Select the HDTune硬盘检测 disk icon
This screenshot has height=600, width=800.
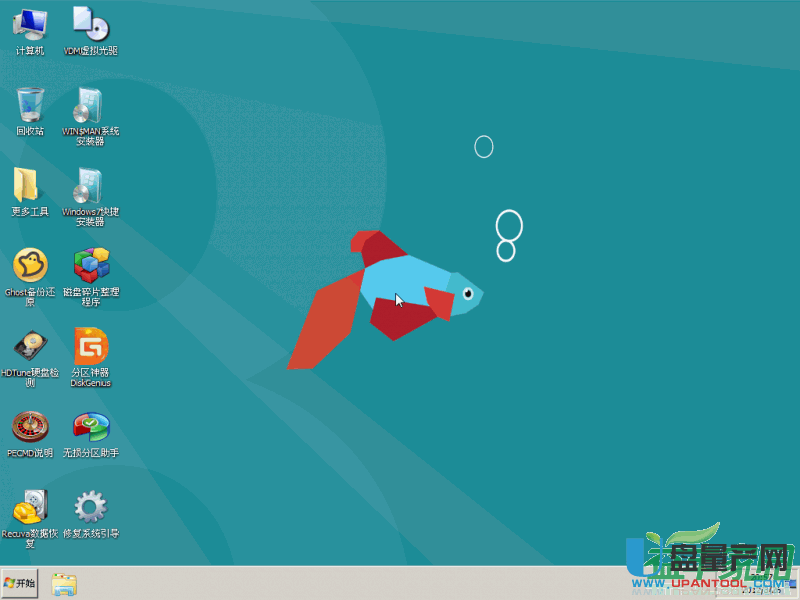coord(30,347)
